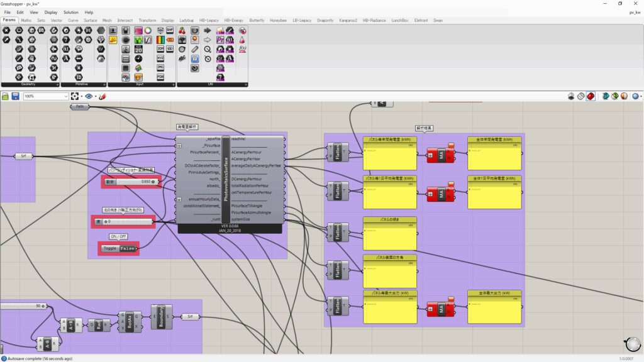The image size is (644, 362).
Task: Click the Open File icon in canvas toolbar
Action: point(6,96)
